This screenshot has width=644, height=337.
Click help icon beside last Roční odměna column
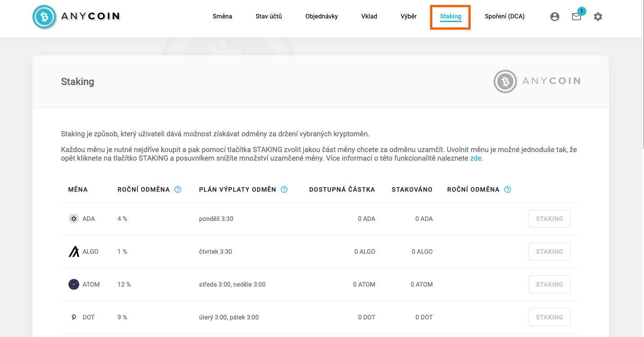508,189
